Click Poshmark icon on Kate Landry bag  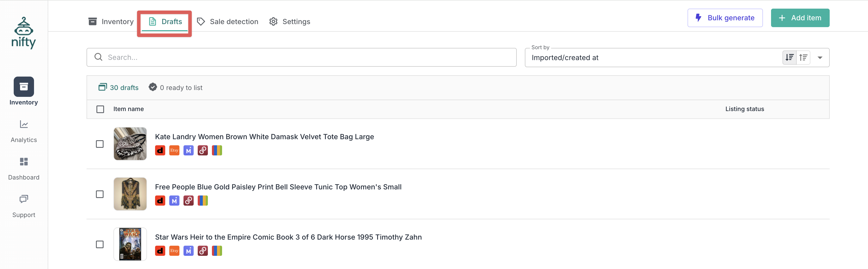click(203, 151)
